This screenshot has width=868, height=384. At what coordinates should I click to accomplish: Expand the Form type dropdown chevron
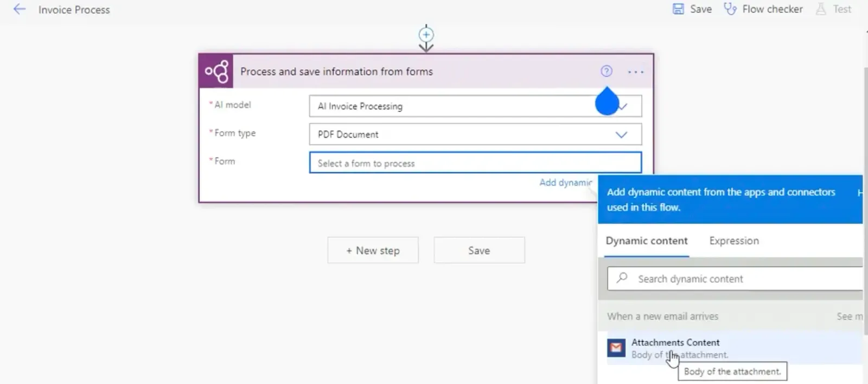(x=621, y=135)
